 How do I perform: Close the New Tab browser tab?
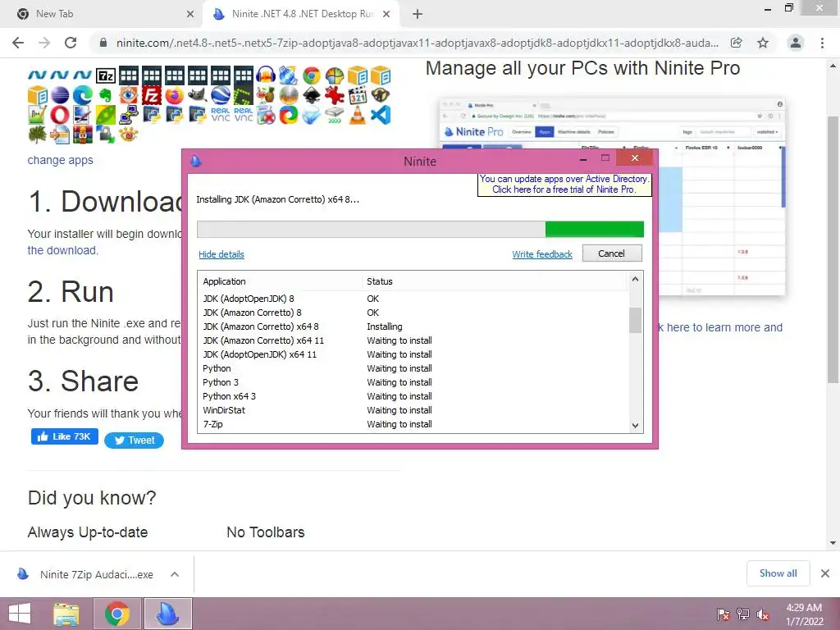coord(190,14)
